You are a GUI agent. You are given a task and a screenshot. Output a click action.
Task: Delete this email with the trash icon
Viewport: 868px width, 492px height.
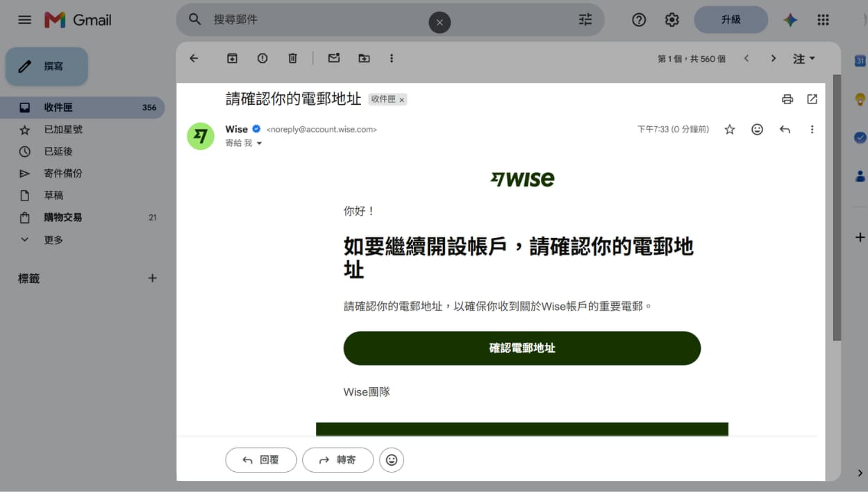[292, 58]
